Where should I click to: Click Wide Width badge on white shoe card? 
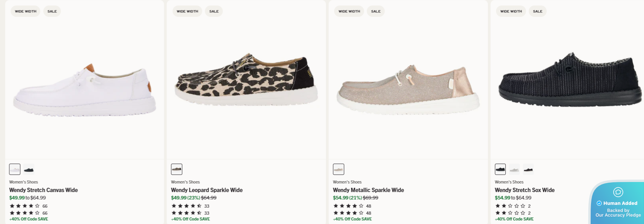26,11
